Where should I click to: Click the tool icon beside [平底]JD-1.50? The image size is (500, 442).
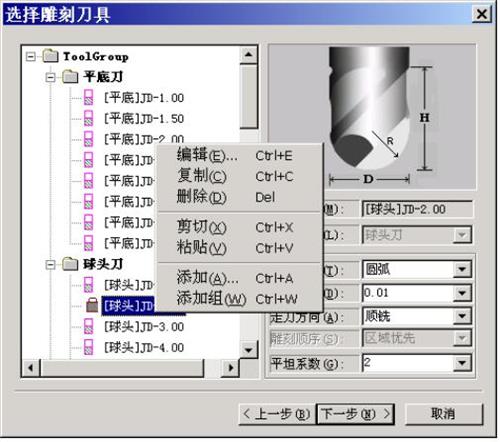(x=88, y=118)
